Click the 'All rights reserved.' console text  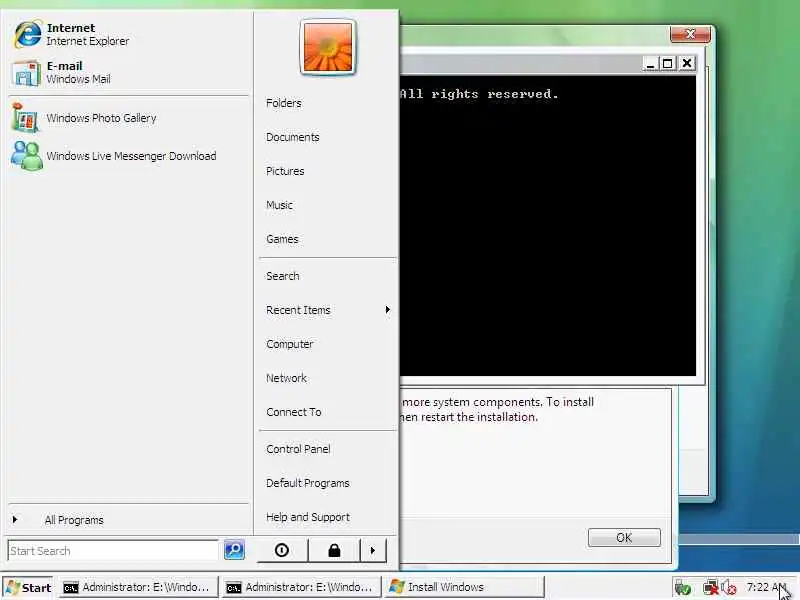coord(479,94)
